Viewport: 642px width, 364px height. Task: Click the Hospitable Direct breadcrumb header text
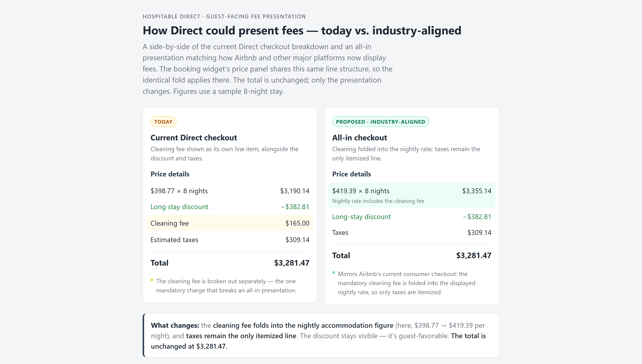(224, 17)
